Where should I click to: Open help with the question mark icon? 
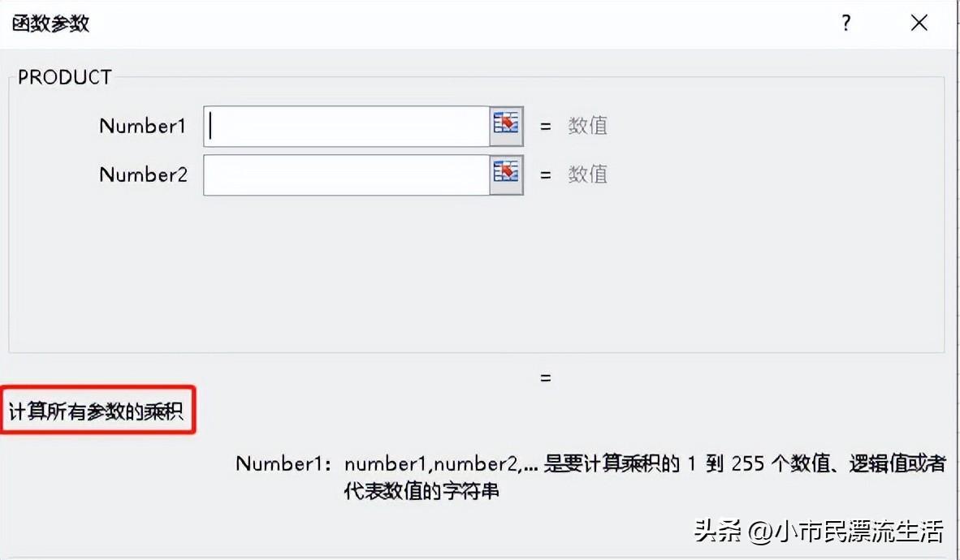846,24
